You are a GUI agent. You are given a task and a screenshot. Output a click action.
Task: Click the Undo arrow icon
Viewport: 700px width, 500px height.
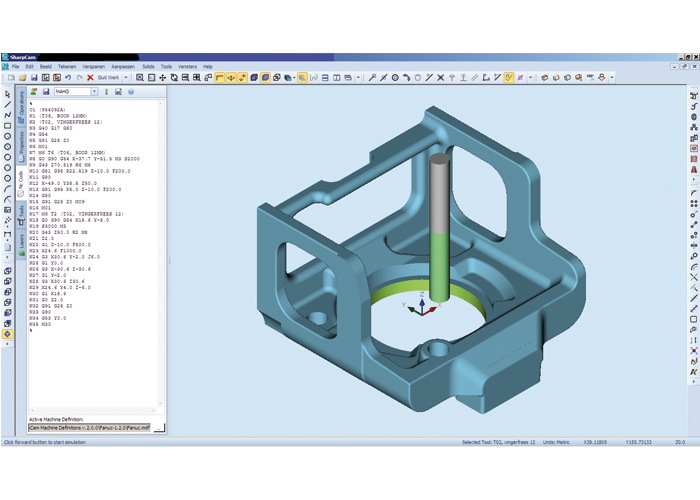tap(68, 77)
